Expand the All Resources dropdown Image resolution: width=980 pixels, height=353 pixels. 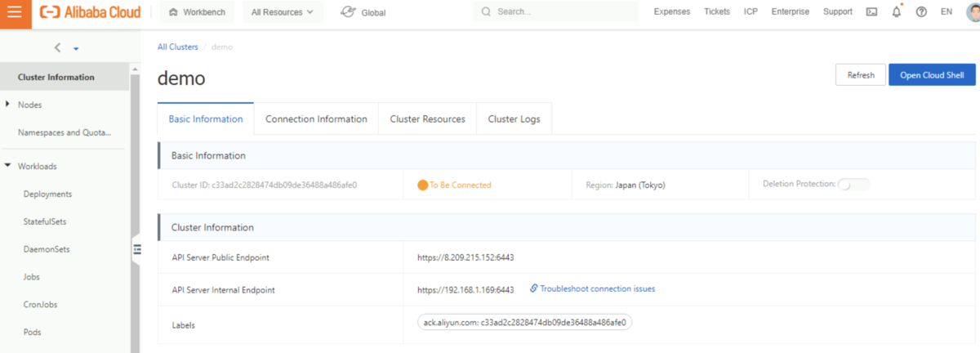coord(282,12)
